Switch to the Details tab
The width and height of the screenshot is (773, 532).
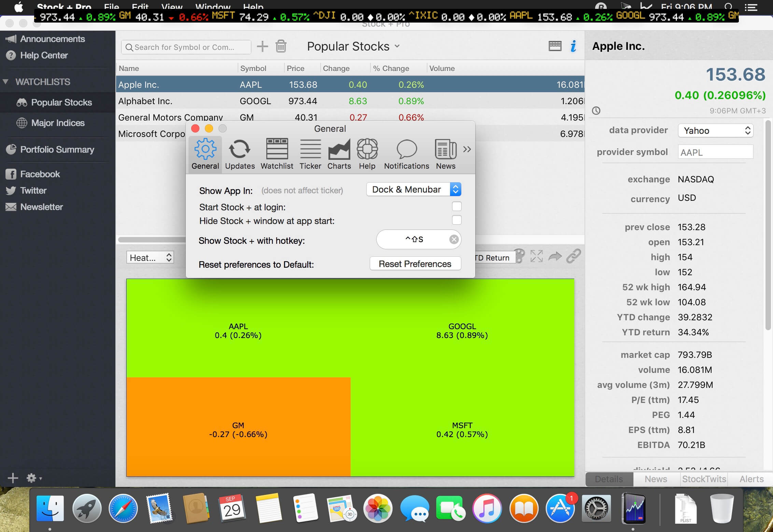tap(609, 479)
